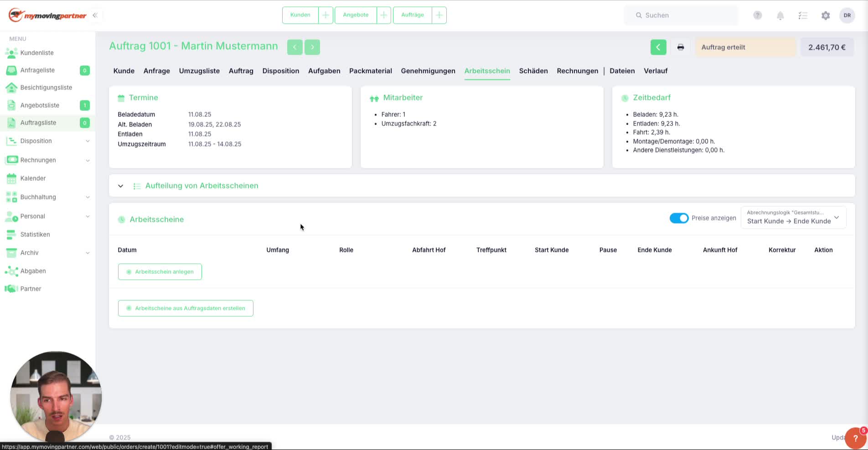
Task: Switch to the Schäden tab
Action: tap(533, 71)
